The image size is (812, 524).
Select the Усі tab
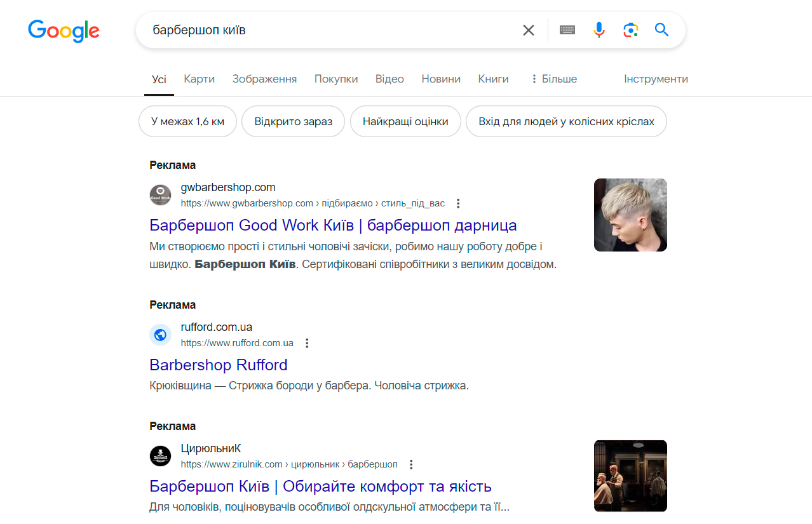pyautogui.click(x=159, y=79)
